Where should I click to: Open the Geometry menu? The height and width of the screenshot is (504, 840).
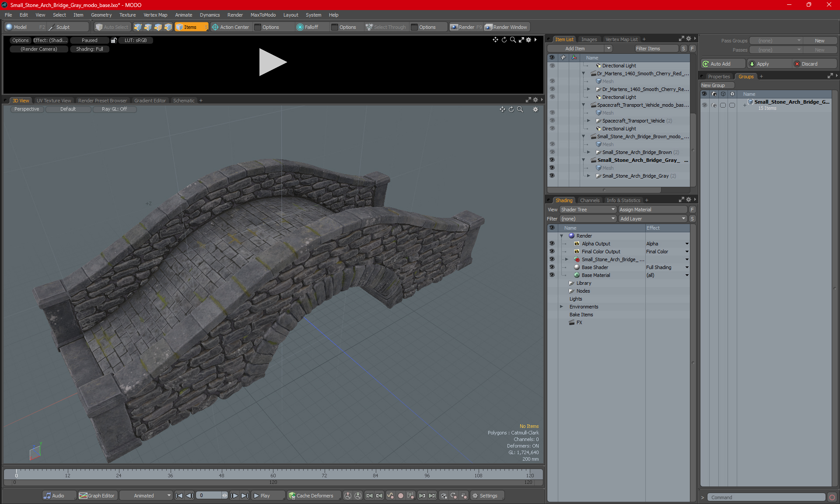(x=101, y=15)
